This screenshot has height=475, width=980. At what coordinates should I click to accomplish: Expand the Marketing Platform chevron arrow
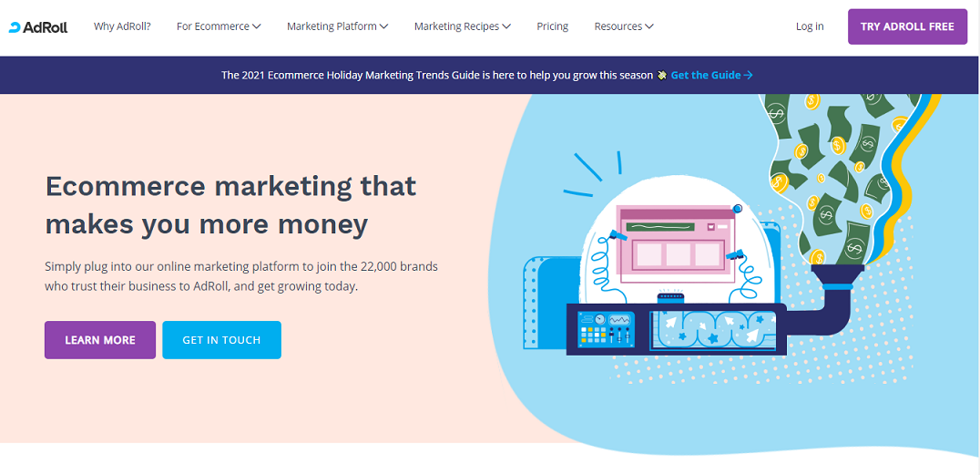point(383,26)
